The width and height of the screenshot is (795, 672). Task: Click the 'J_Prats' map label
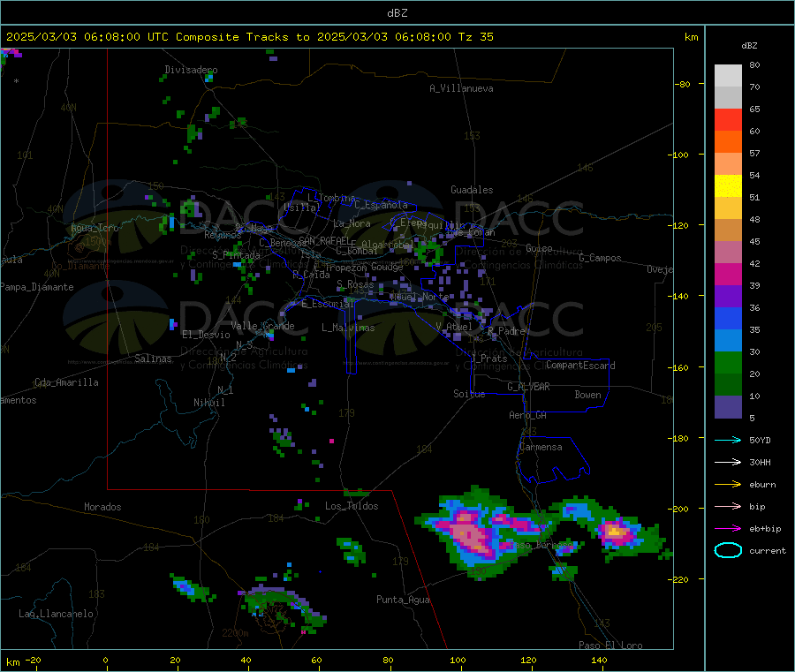(489, 359)
